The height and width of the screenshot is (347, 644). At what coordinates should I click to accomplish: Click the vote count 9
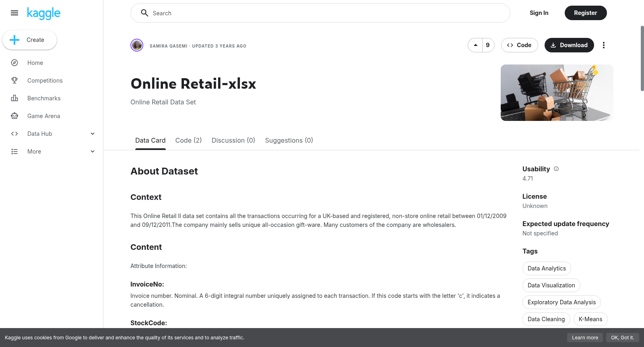click(x=488, y=45)
